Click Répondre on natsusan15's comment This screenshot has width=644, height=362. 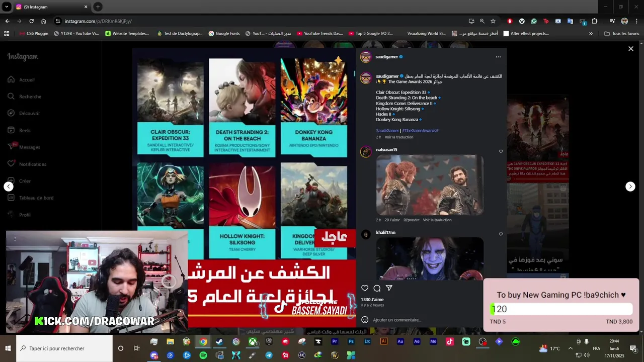(x=411, y=220)
